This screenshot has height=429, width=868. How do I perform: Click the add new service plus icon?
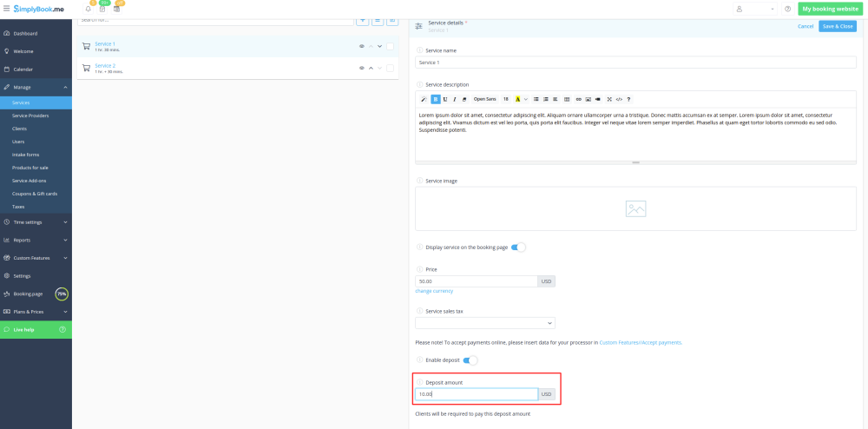(x=362, y=19)
